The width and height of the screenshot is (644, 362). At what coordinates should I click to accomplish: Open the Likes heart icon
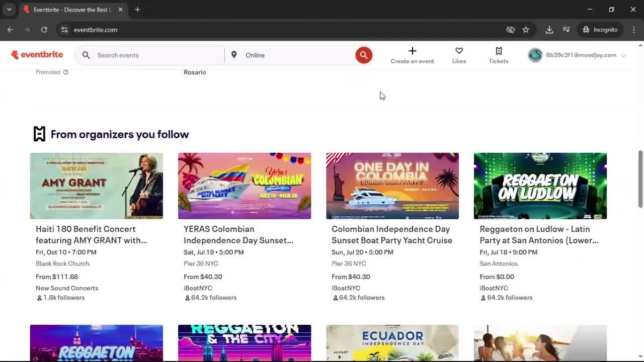(459, 51)
